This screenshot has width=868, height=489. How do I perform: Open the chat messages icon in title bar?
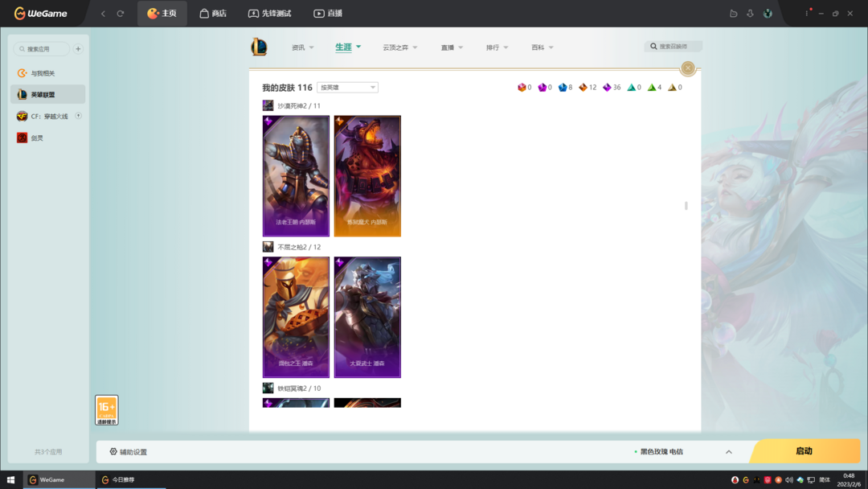click(x=734, y=14)
